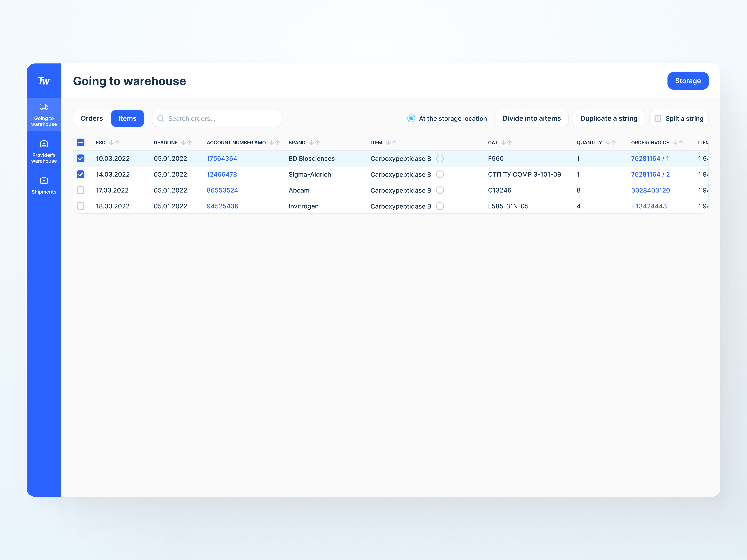
Task: Switch to the Orders tab
Action: pyautogui.click(x=92, y=118)
